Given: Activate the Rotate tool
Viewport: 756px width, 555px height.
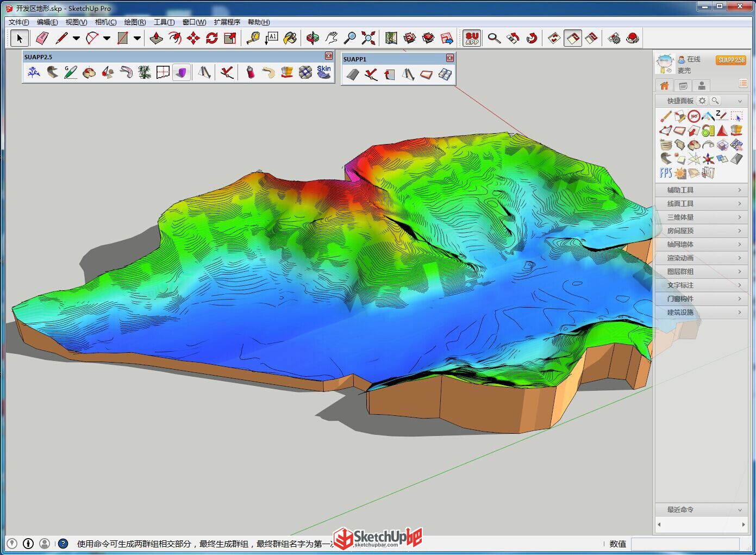Looking at the screenshot, I should pyautogui.click(x=211, y=38).
